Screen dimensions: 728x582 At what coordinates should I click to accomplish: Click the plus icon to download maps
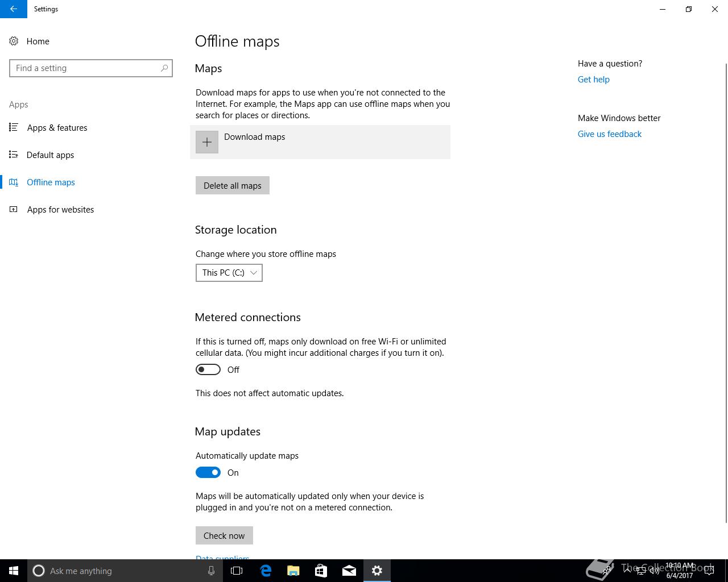[x=207, y=142]
